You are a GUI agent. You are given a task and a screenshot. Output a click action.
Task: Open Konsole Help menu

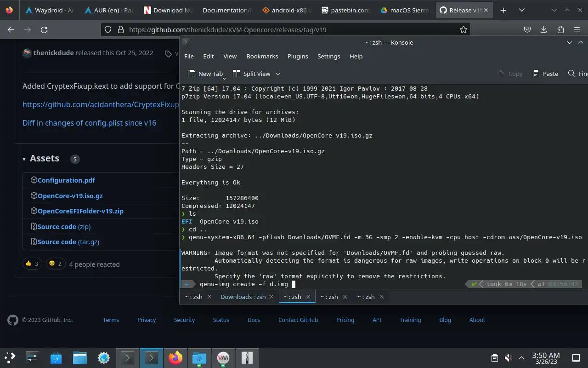click(356, 56)
